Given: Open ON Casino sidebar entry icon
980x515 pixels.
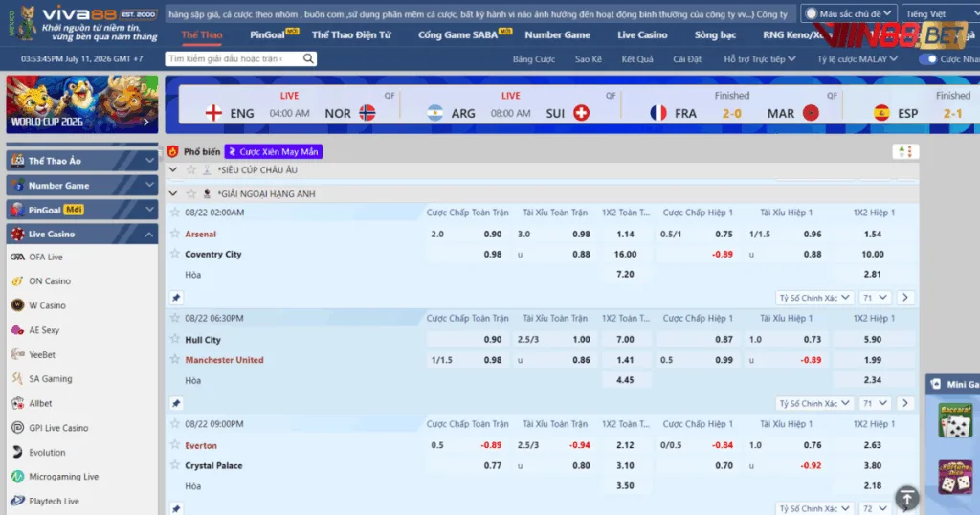Looking at the screenshot, I should click(x=17, y=281).
